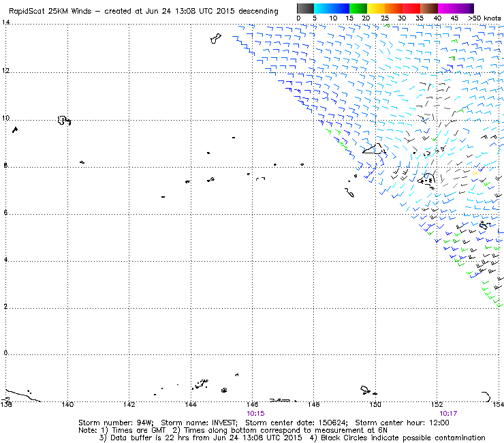Click the 'Storm center hour: 12:00' text
Screen dimensions: 504x443
pyautogui.click(x=402, y=423)
